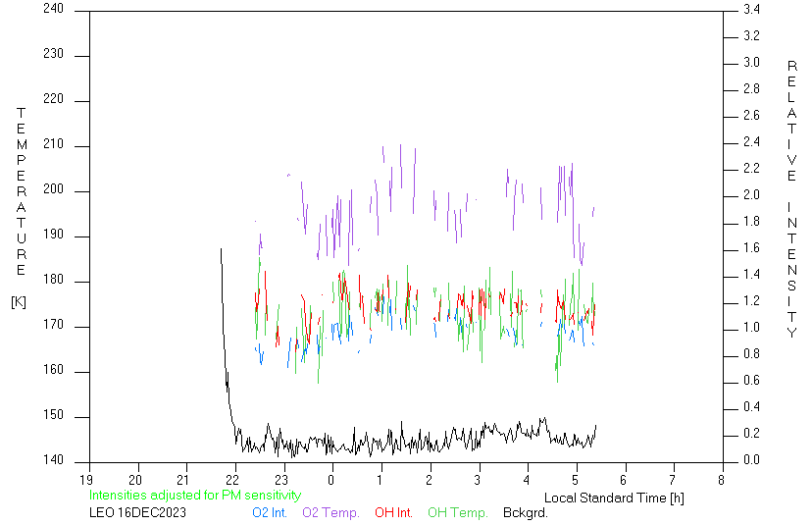This screenshot has height=525, width=812.
Task: Click relative intensity value 2.0
Action: pyautogui.click(x=751, y=195)
